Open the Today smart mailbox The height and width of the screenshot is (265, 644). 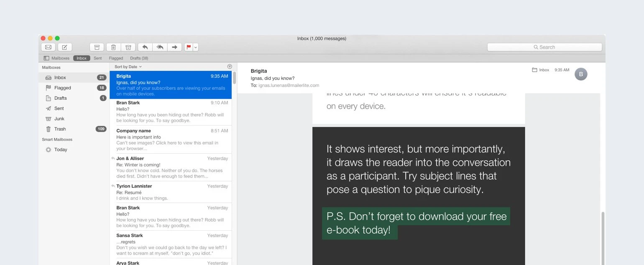coord(61,149)
